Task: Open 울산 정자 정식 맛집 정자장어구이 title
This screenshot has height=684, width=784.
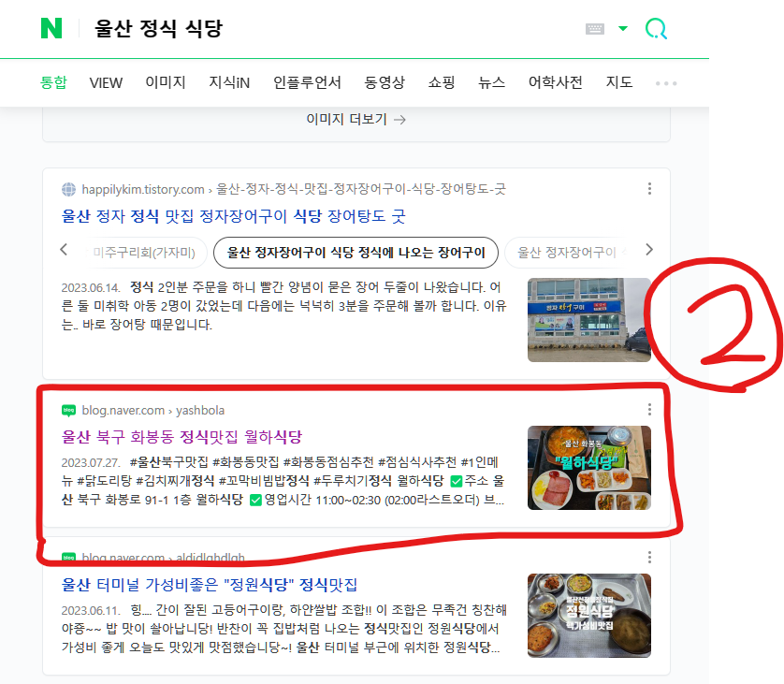Action: [234, 216]
